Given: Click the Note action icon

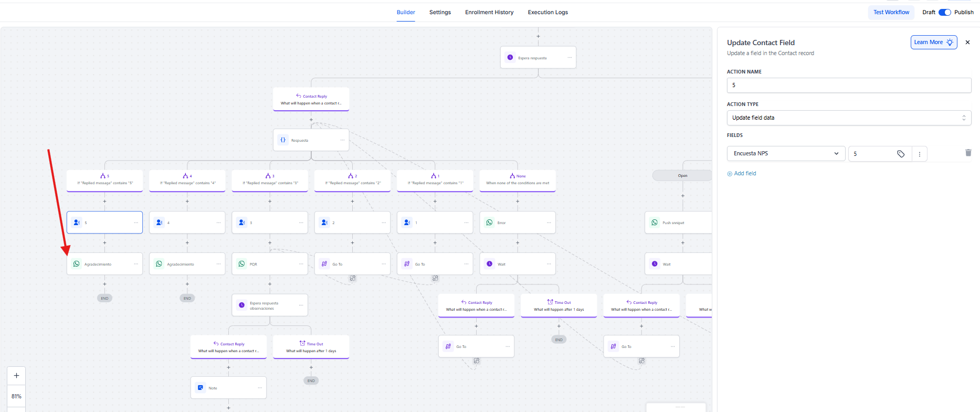Looking at the screenshot, I should point(201,388).
